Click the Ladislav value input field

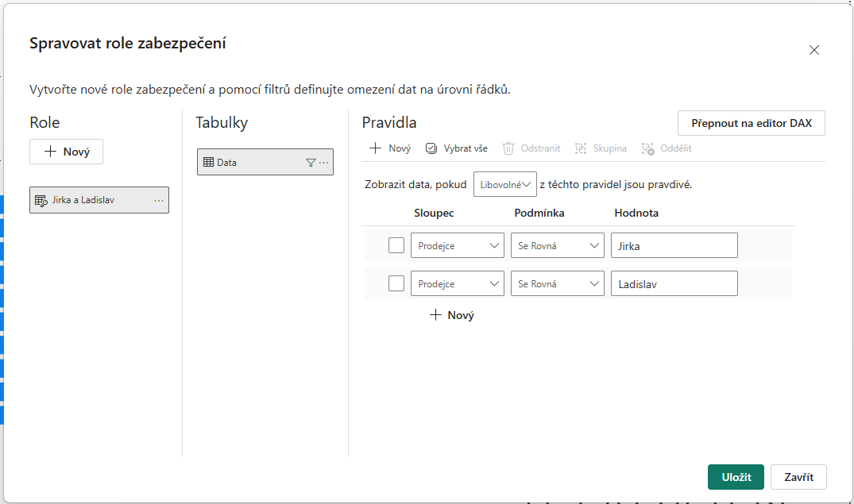click(x=674, y=284)
